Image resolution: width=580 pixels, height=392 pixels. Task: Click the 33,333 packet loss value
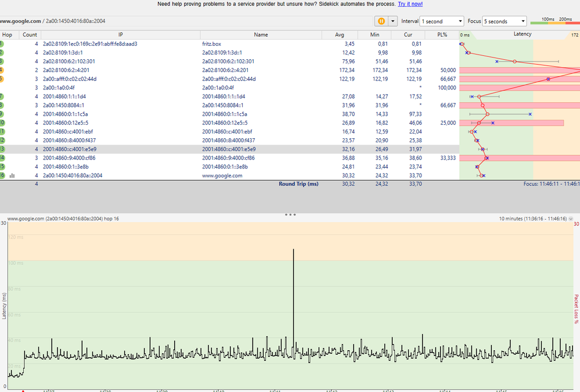[x=448, y=158]
